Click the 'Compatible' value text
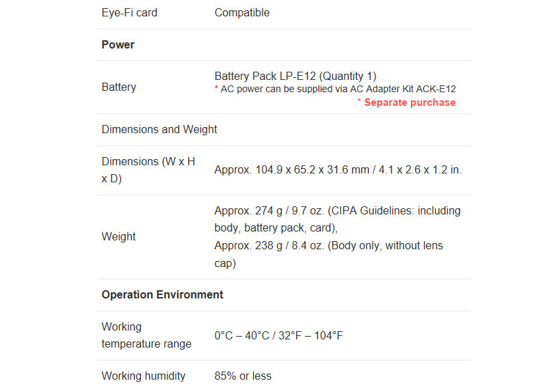547x392 pixels. (242, 13)
